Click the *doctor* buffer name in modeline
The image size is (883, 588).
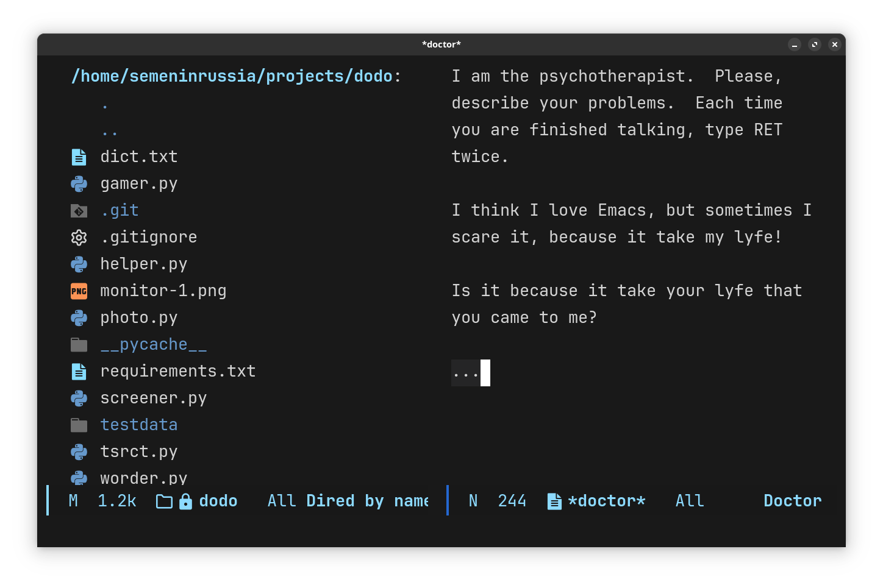pyautogui.click(x=607, y=501)
